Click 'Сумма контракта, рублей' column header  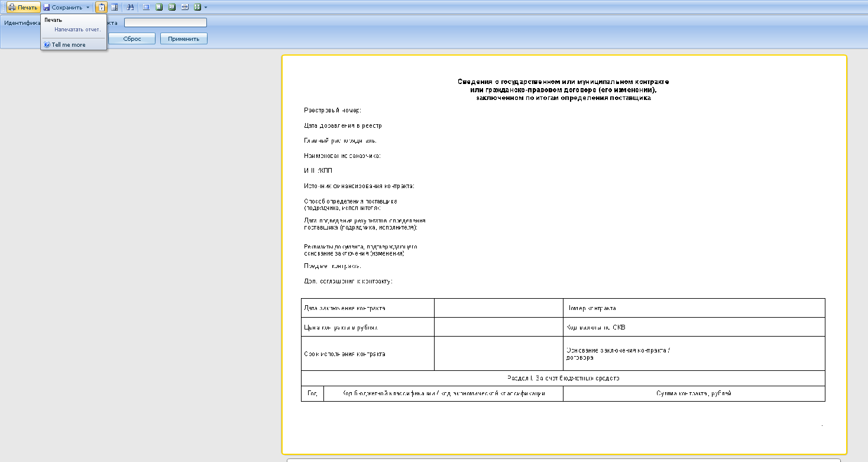coord(694,393)
